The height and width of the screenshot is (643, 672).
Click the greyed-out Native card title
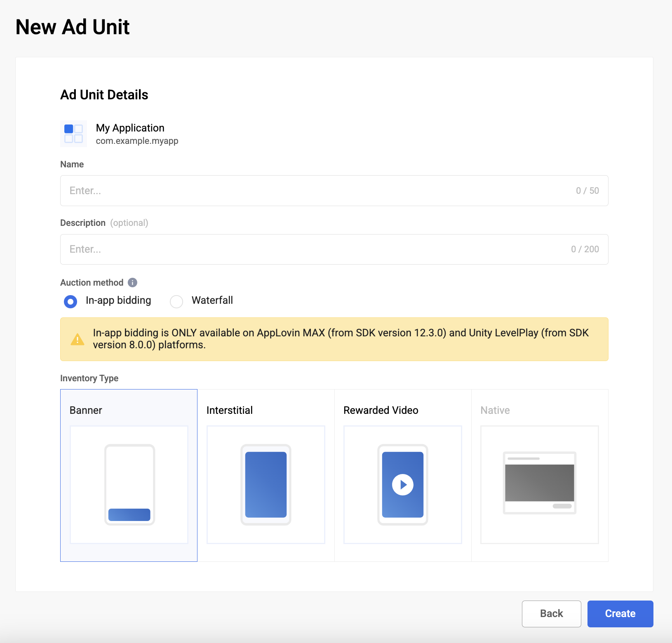(x=495, y=410)
